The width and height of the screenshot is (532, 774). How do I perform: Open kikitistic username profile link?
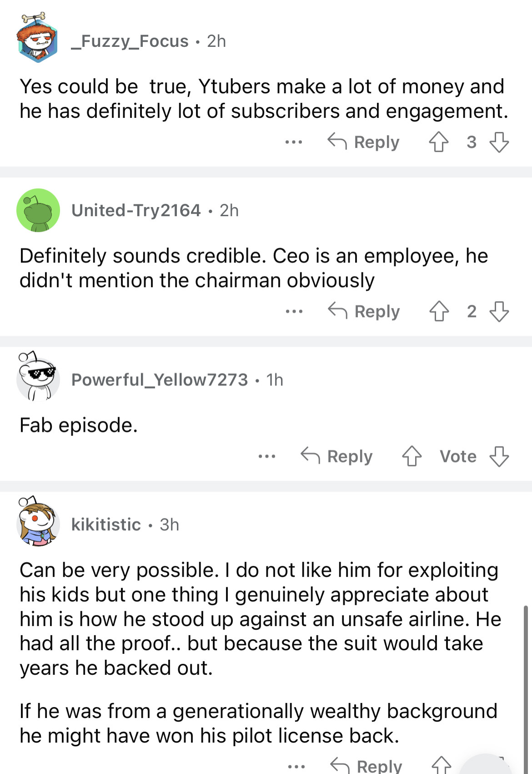pyautogui.click(x=106, y=524)
